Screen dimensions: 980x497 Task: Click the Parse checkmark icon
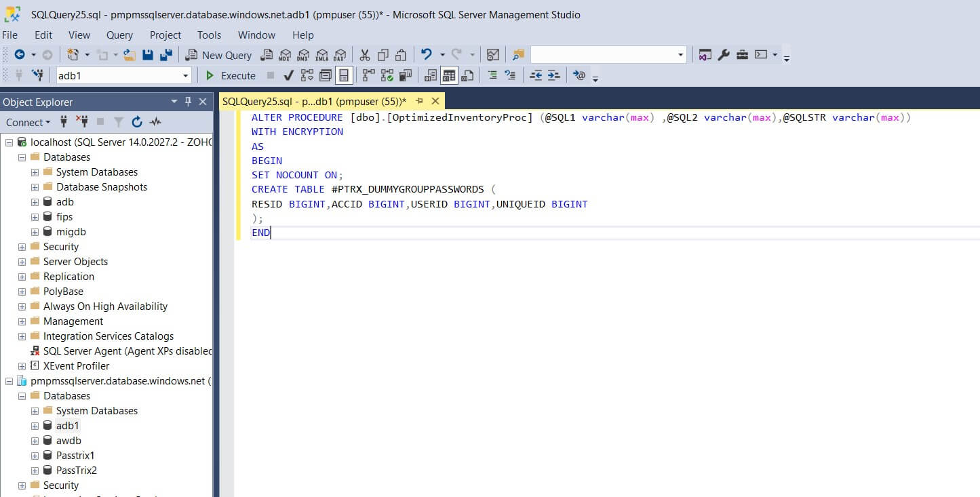(288, 75)
